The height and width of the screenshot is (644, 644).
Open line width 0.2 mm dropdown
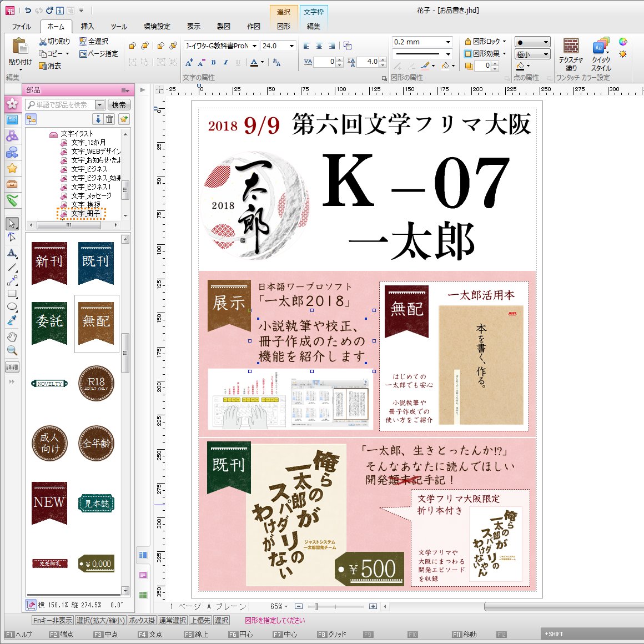(x=448, y=42)
